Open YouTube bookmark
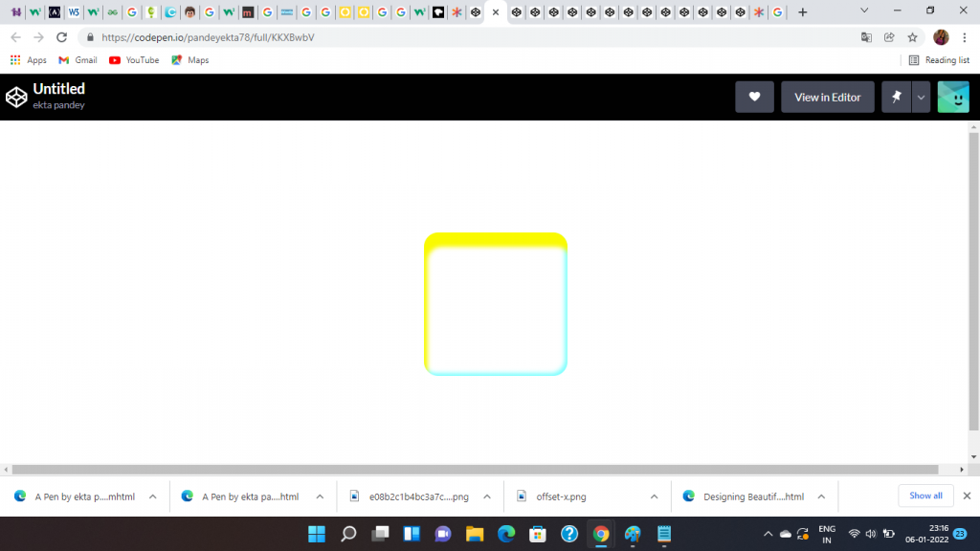Screen dimensions: 980x551 tap(134, 60)
